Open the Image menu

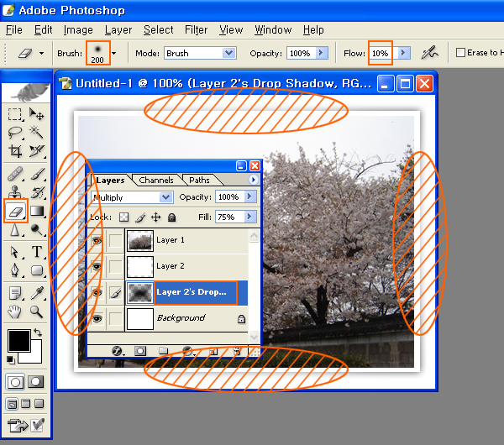(x=78, y=30)
